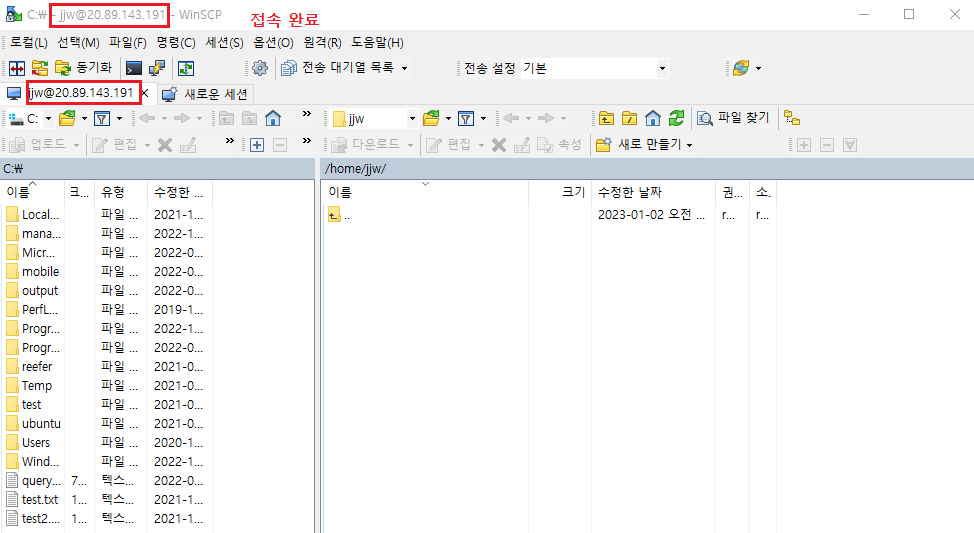Click the 이름 column header in local panel
Viewport: 974px width, 533px height.
(x=32, y=193)
